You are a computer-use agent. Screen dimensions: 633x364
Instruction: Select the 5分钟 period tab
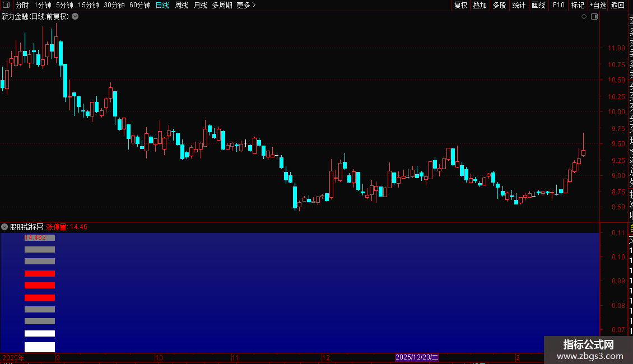[x=64, y=5]
